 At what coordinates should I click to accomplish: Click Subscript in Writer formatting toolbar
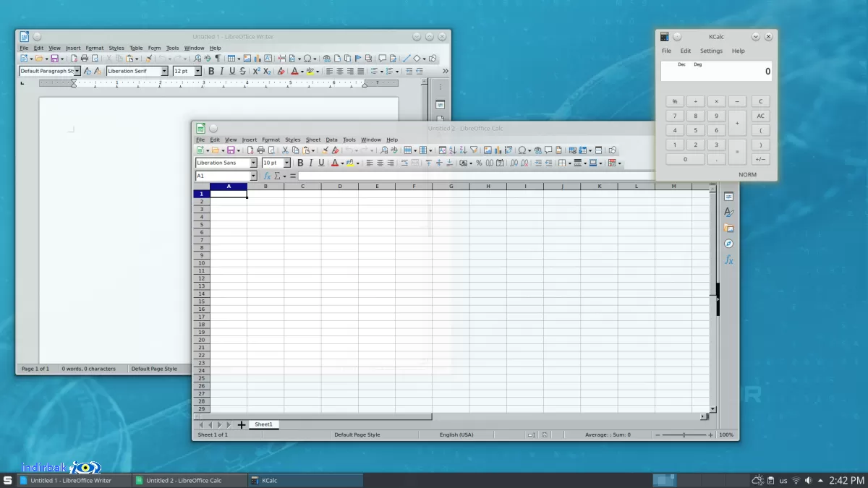(267, 71)
